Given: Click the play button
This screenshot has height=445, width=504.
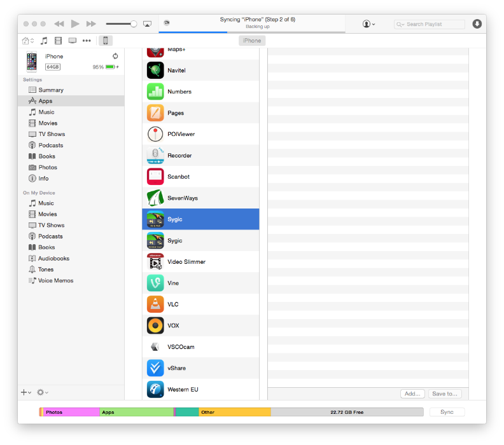Looking at the screenshot, I should click(x=75, y=24).
